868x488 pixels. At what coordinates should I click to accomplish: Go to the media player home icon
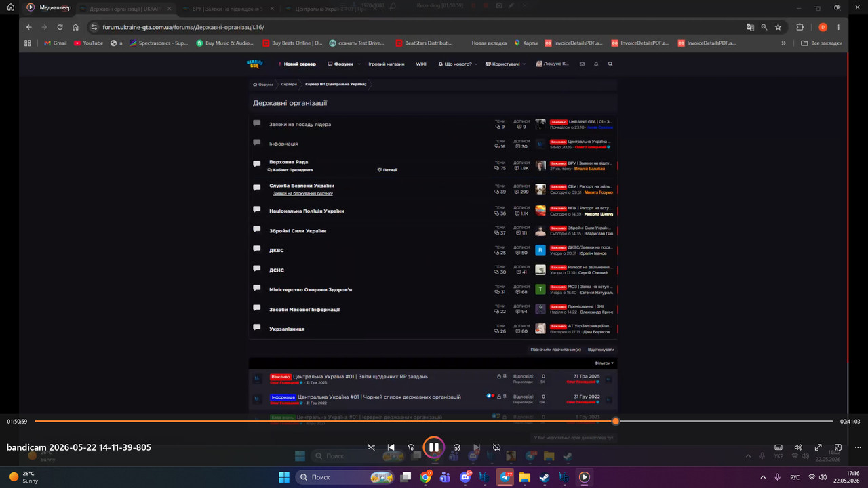coord(11,7)
